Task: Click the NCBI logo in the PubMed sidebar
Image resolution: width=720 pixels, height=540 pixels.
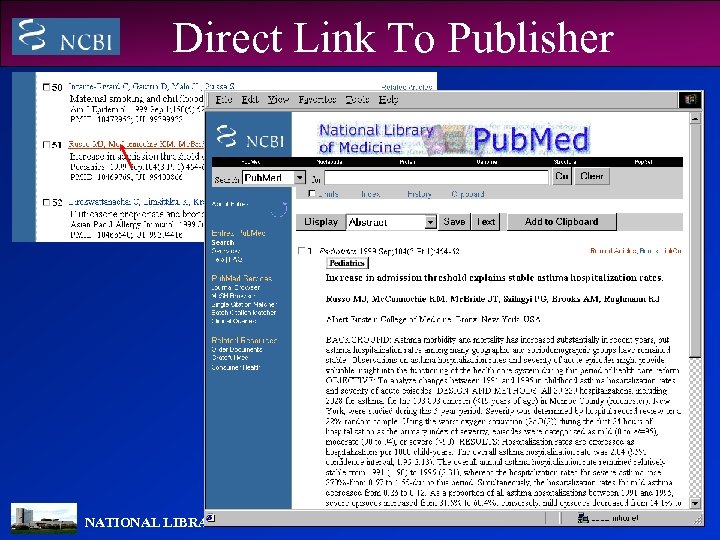Action: coord(250,137)
